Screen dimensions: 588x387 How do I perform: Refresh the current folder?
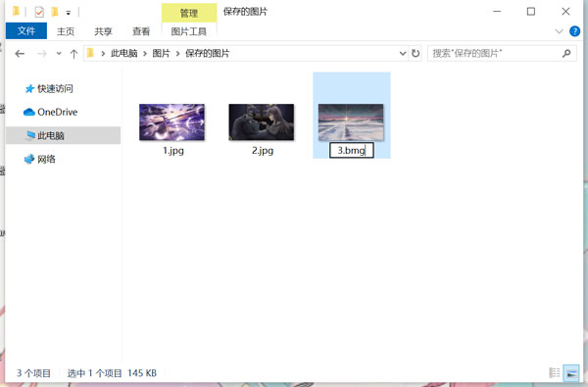click(416, 53)
